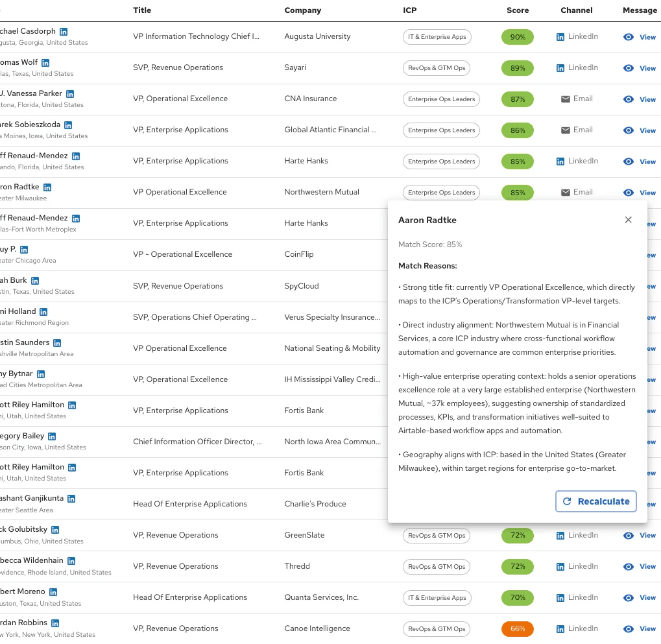
Task: Click Email channel icon for Northwestern Mutual row
Action: coord(565,193)
